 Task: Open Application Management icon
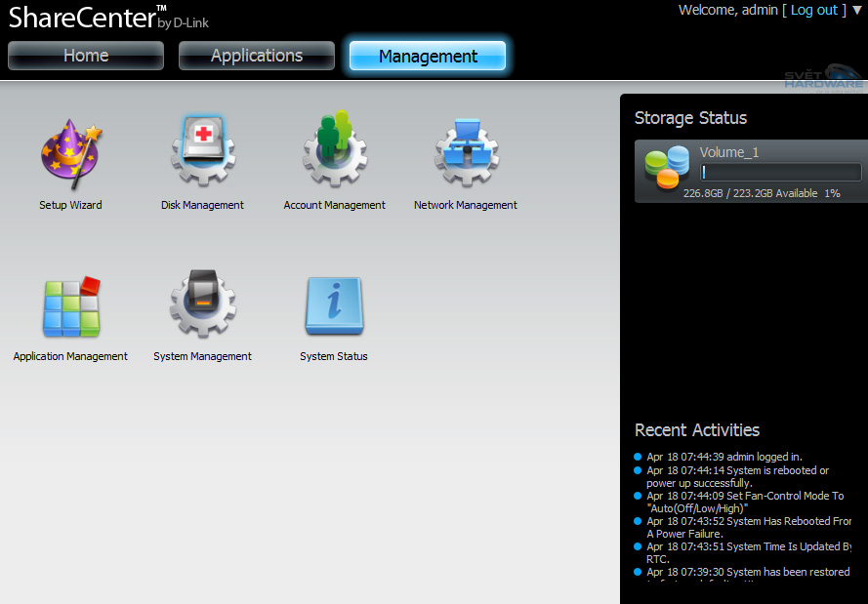[x=70, y=305]
